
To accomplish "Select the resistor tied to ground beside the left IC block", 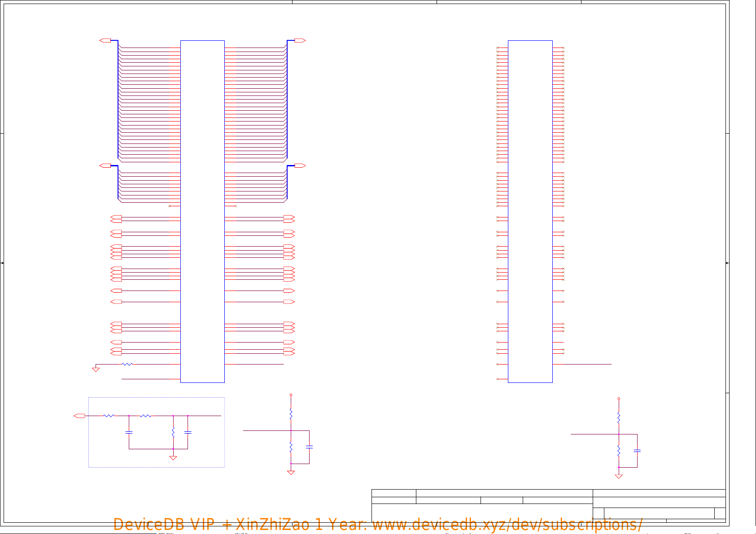I will click(x=127, y=365).
